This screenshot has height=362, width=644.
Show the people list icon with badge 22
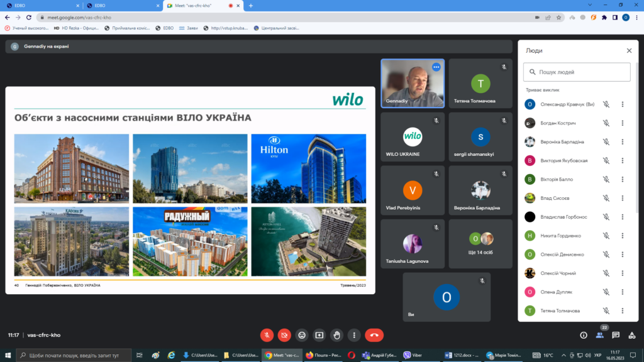[x=599, y=335]
